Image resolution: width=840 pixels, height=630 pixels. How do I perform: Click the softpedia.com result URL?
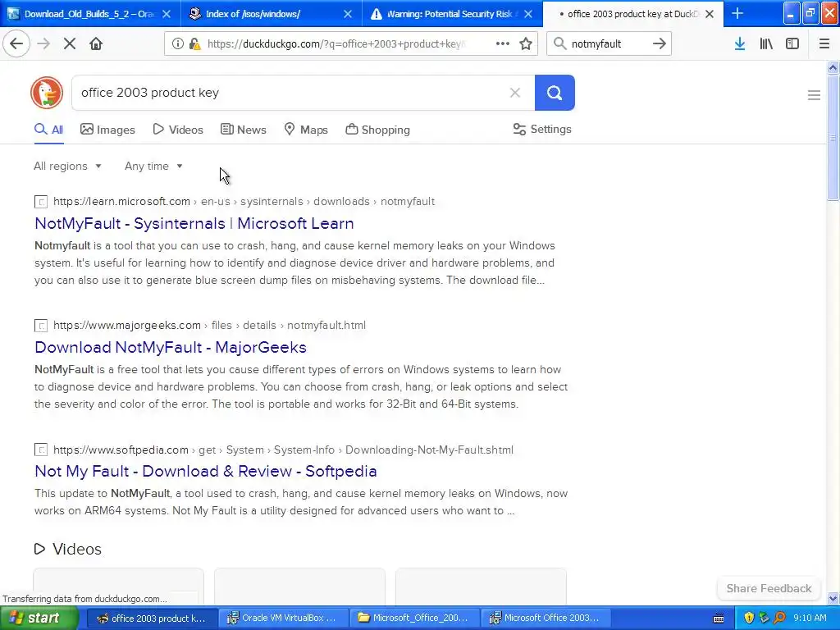pos(283,450)
